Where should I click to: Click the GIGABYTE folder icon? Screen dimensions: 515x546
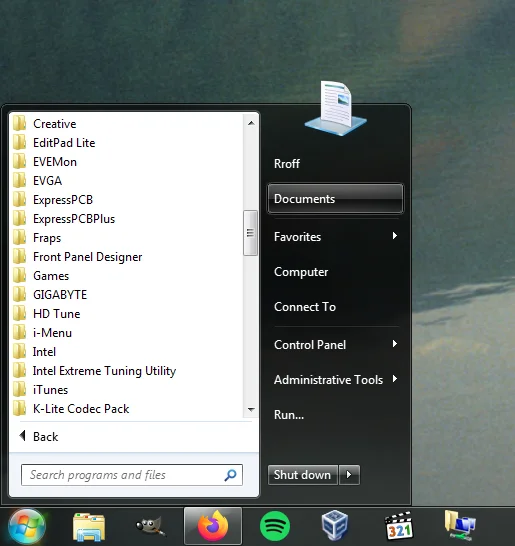[x=19, y=295]
